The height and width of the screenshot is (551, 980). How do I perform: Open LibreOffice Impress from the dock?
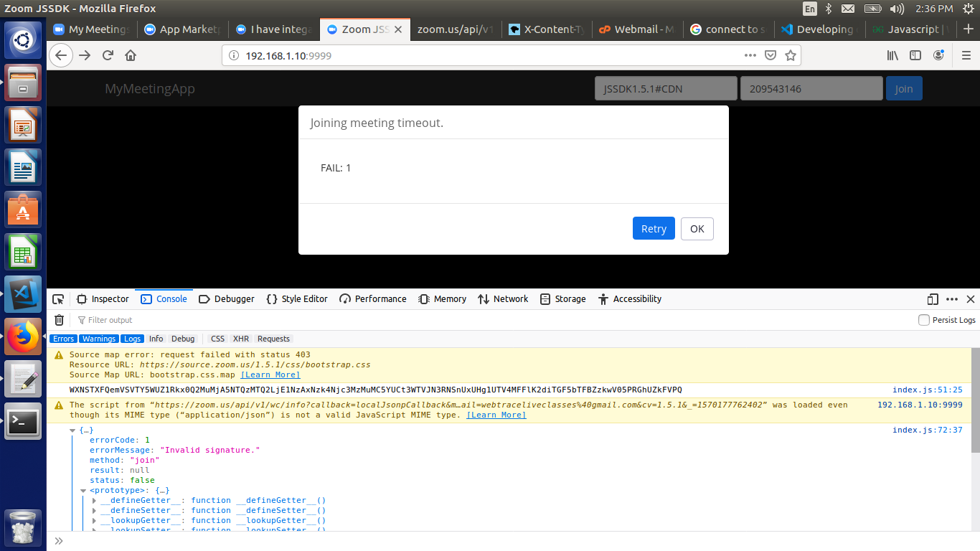[24, 125]
